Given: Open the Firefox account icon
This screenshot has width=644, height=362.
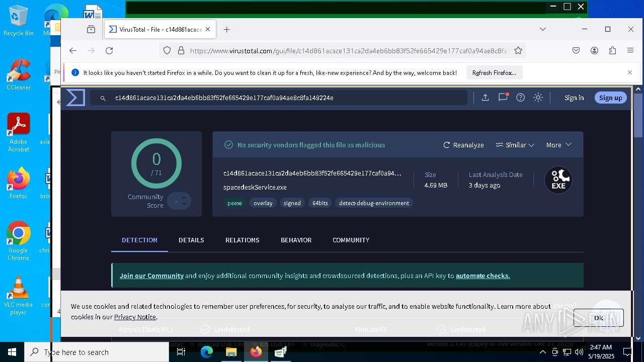Looking at the screenshot, I should click(594, 50).
